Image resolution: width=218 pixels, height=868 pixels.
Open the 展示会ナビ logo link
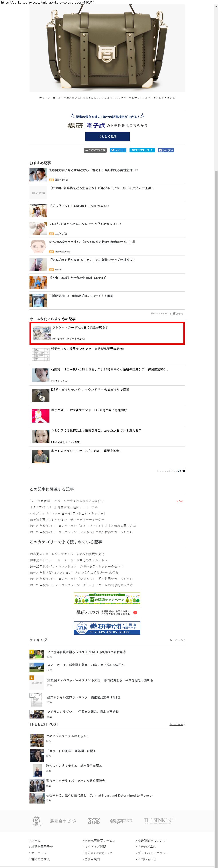coord(63,821)
